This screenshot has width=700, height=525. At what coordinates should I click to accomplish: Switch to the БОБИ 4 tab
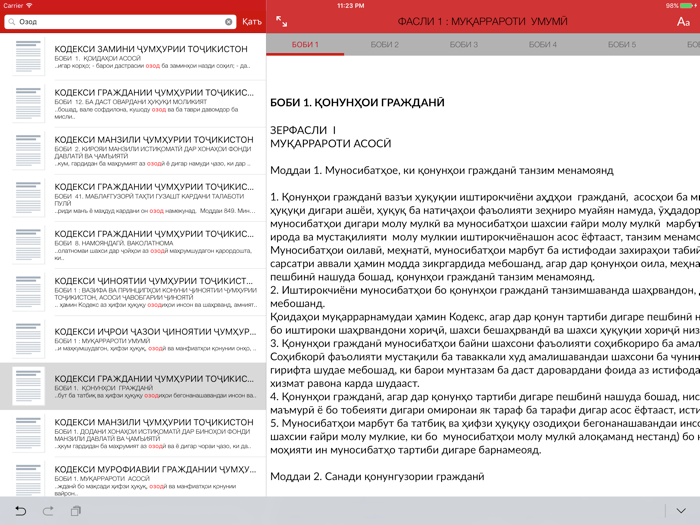tap(542, 45)
